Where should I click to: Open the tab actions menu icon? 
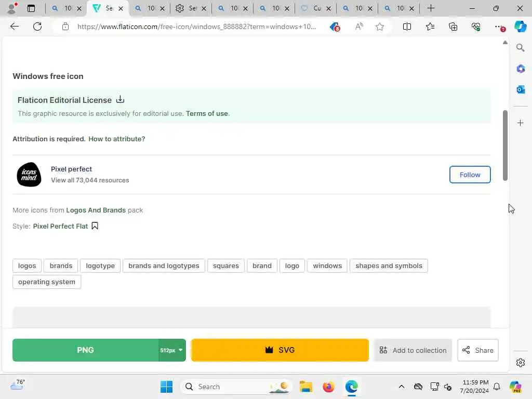point(31,8)
